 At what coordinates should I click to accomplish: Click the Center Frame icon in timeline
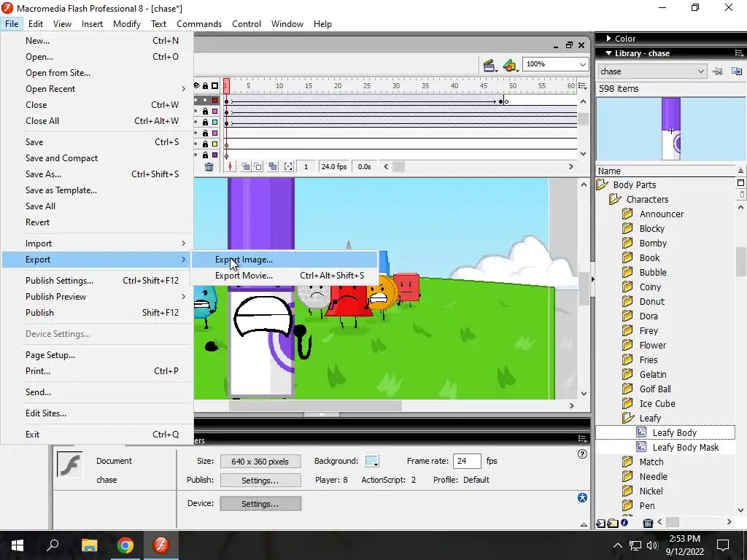pos(231,167)
